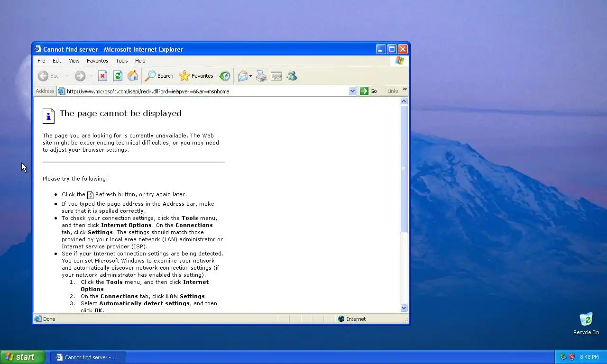607x364 pixels.
Task: Click the 'Done' status bar text
Action: coord(49,319)
